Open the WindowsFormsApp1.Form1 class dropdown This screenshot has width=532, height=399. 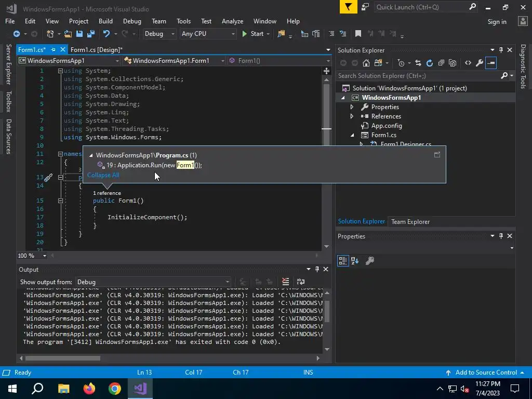[x=174, y=61]
